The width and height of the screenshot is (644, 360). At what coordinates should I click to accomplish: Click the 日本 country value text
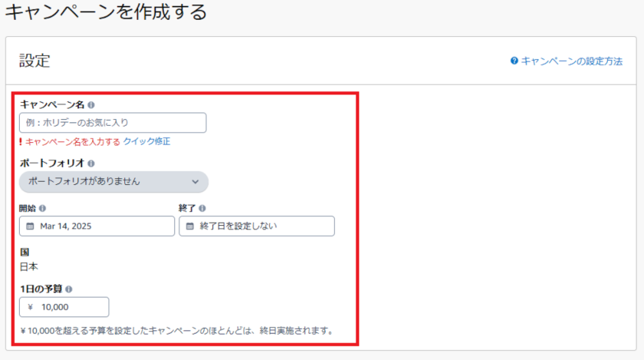click(28, 266)
